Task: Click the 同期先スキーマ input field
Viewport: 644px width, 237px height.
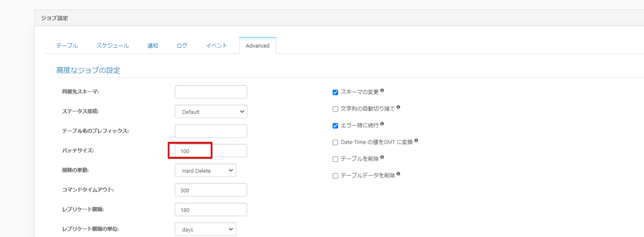Action: [211, 92]
